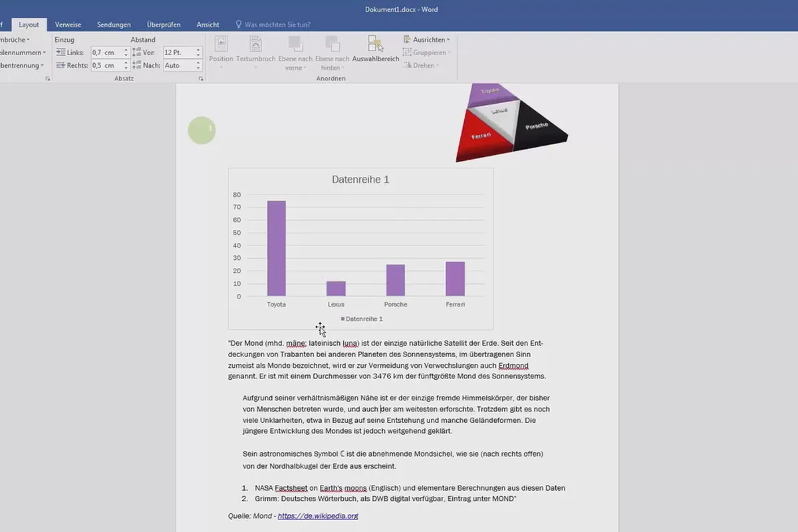Click the black Porsche pyramid segment
The width and height of the screenshot is (798, 532).
[x=539, y=125]
